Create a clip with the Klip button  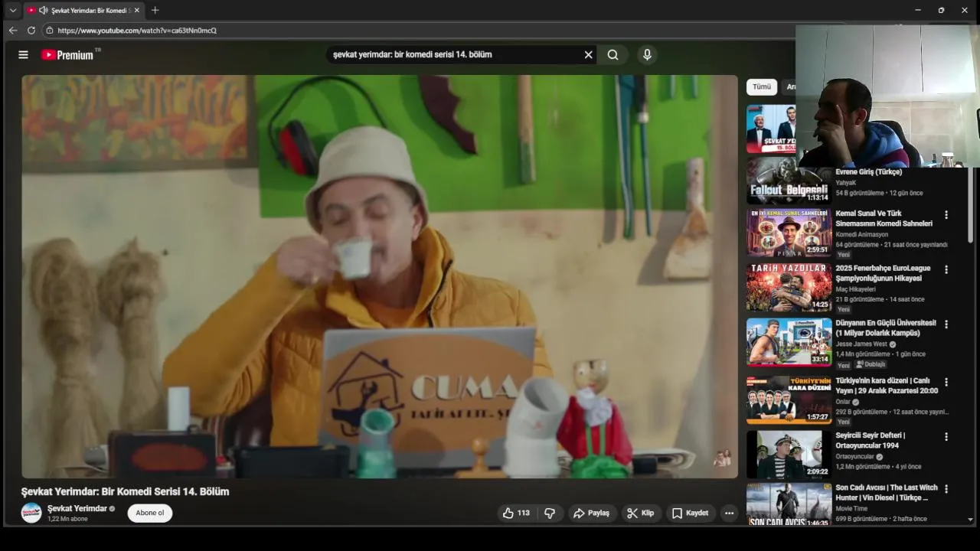640,513
